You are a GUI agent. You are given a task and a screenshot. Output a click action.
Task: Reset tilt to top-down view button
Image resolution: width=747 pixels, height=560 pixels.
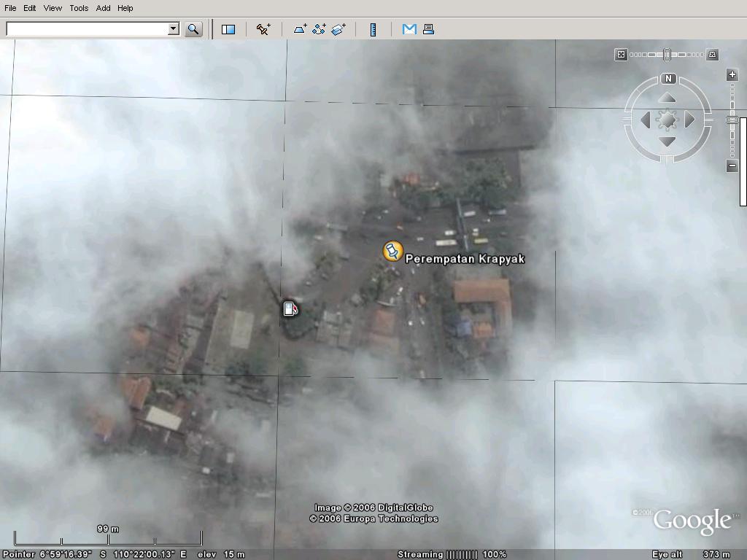(621, 54)
